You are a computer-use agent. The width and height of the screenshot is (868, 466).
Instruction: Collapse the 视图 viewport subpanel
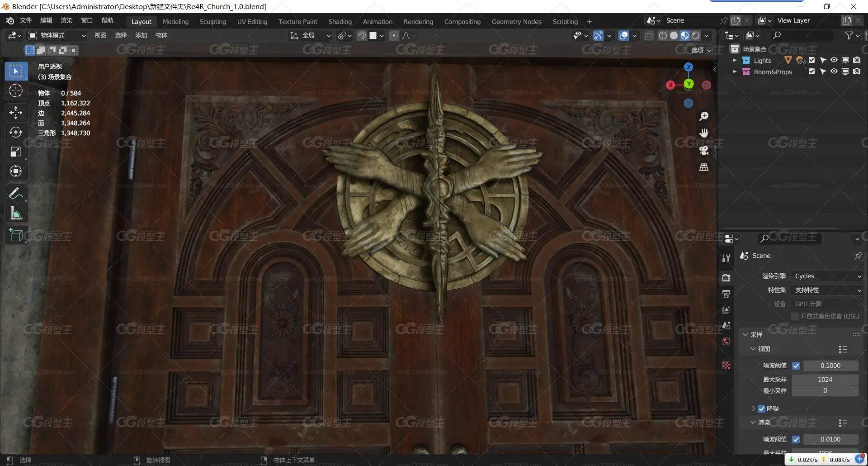pyautogui.click(x=753, y=349)
